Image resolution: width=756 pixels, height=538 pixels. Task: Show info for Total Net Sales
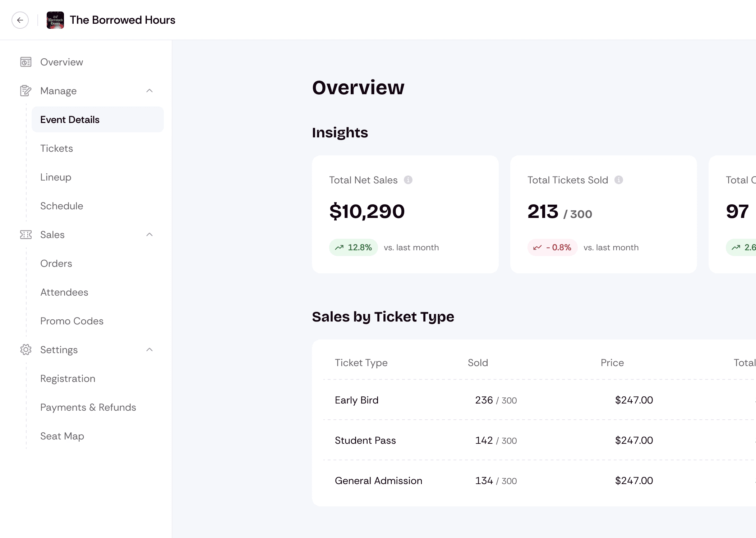408,180
